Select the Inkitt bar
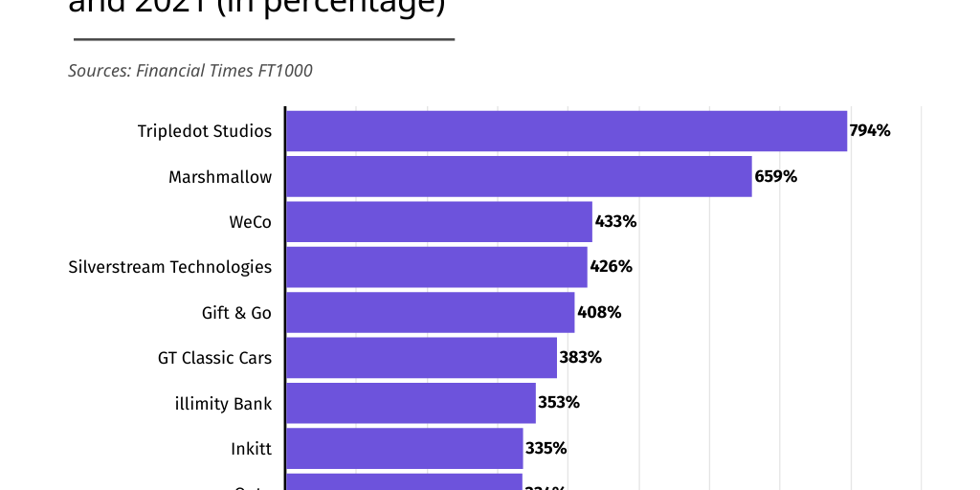This screenshot has width=980, height=490. [x=404, y=448]
